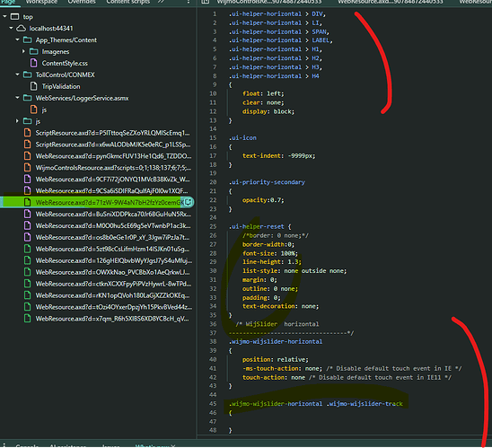
Task: Click the WebResource.axd?d=M0O0hu5c file icon
Action: pyautogui.click(x=28, y=225)
